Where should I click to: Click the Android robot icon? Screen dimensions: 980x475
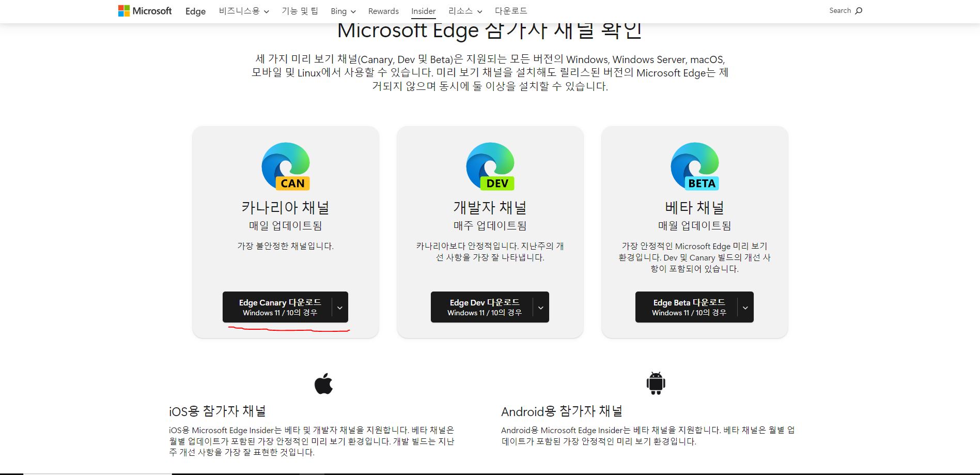pos(656,383)
